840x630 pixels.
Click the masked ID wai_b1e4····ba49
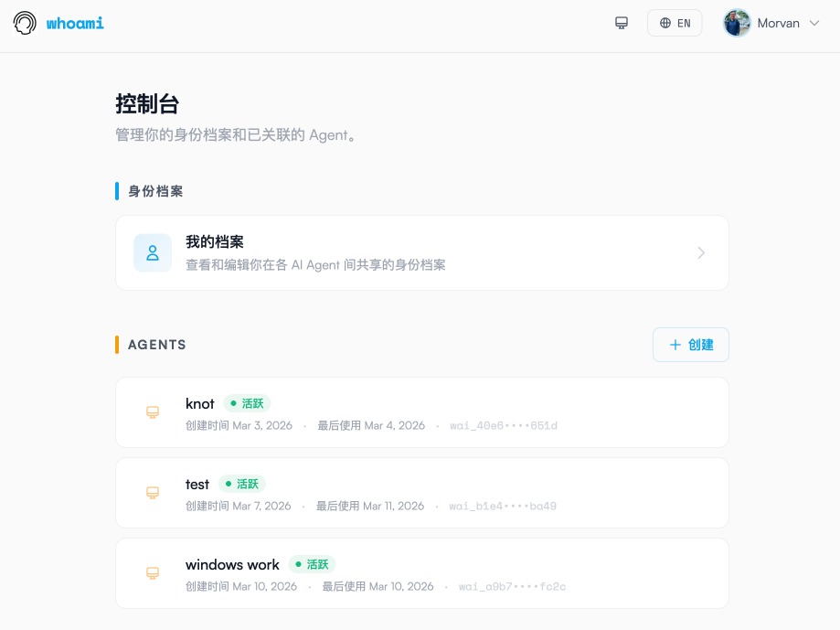[x=503, y=506]
